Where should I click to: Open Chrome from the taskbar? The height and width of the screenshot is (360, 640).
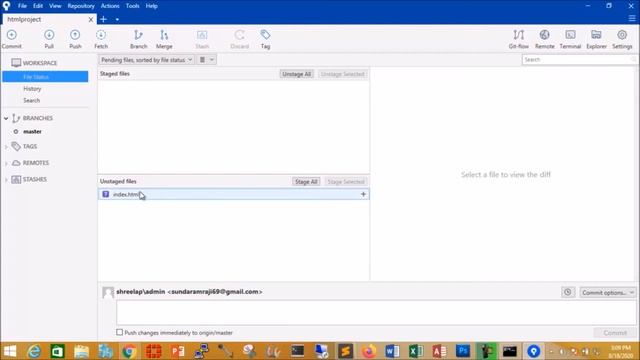click(129, 351)
